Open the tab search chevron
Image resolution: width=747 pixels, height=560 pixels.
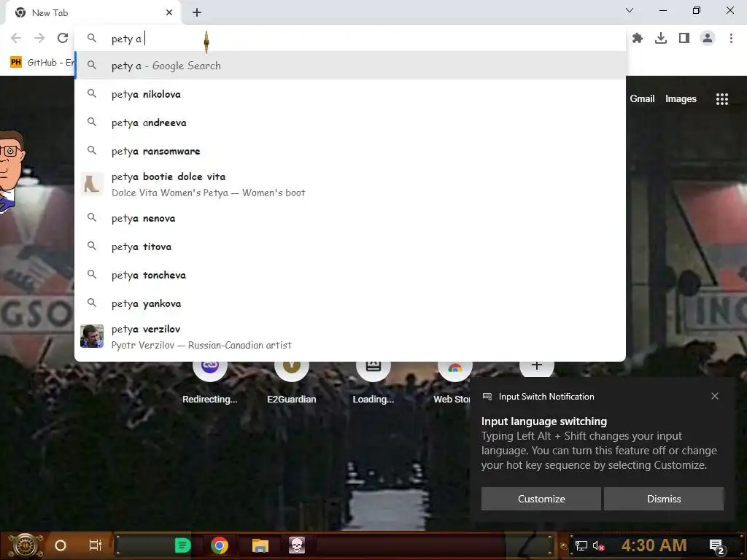pyautogui.click(x=630, y=10)
